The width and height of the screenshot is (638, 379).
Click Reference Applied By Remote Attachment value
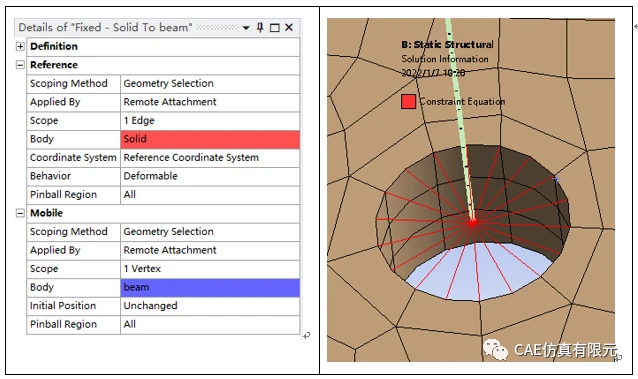coord(210,102)
